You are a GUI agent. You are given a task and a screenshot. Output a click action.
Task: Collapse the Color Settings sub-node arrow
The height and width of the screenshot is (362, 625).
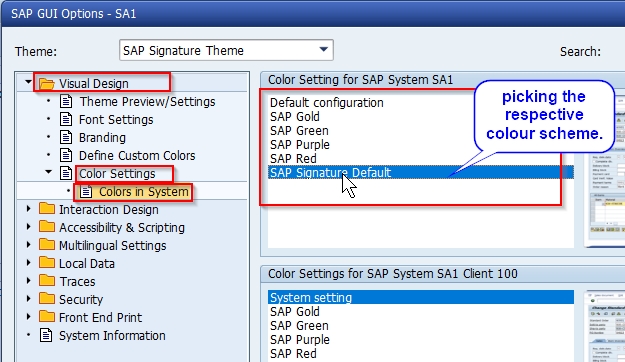click(49, 172)
